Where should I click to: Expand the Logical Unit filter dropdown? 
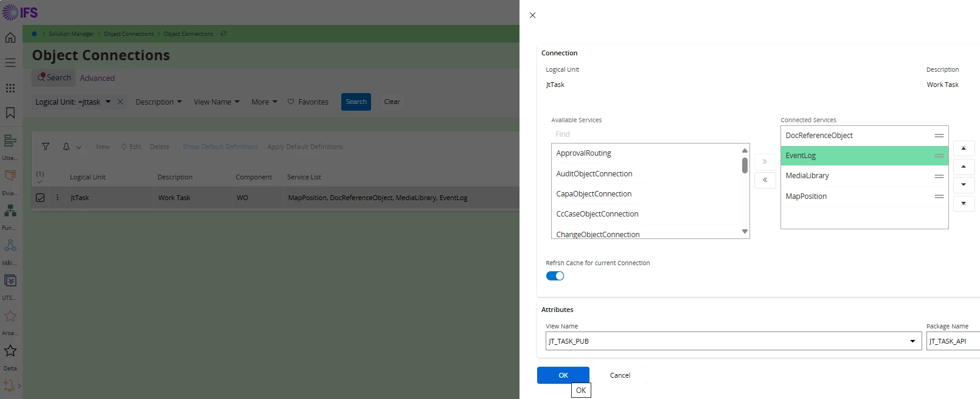click(108, 102)
